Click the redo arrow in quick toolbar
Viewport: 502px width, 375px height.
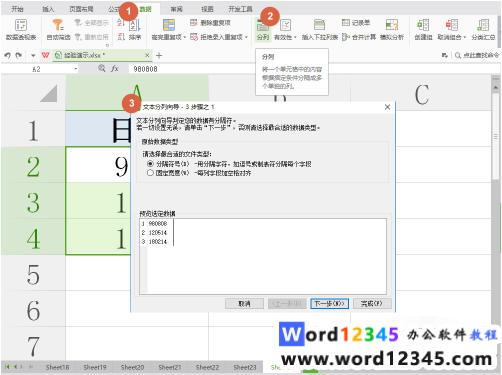(x=19, y=55)
